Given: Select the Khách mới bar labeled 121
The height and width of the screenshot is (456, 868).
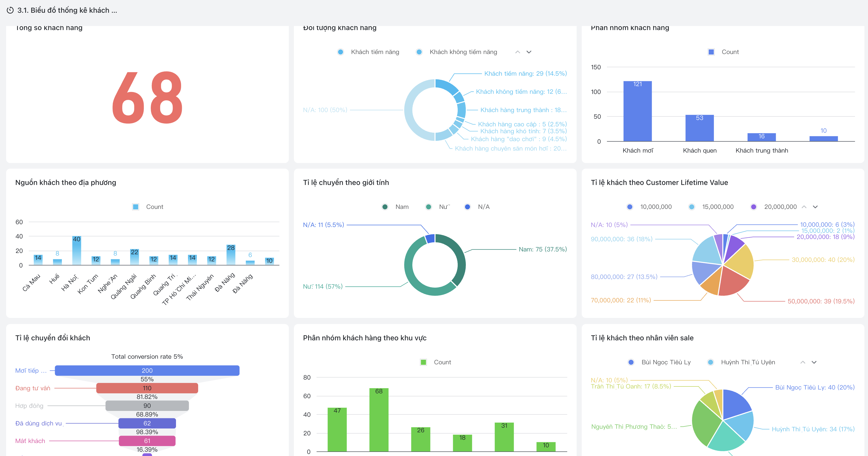Looking at the screenshot, I should pos(638,111).
